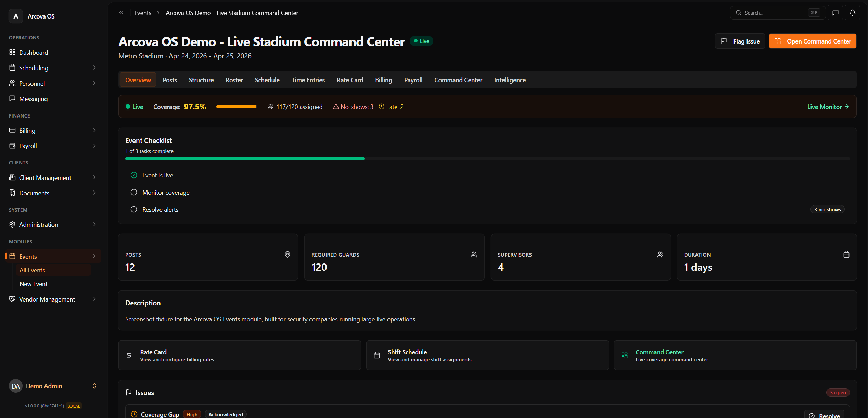868x418 pixels.
Task: Click the 3 open issues badge
Action: pos(838,392)
